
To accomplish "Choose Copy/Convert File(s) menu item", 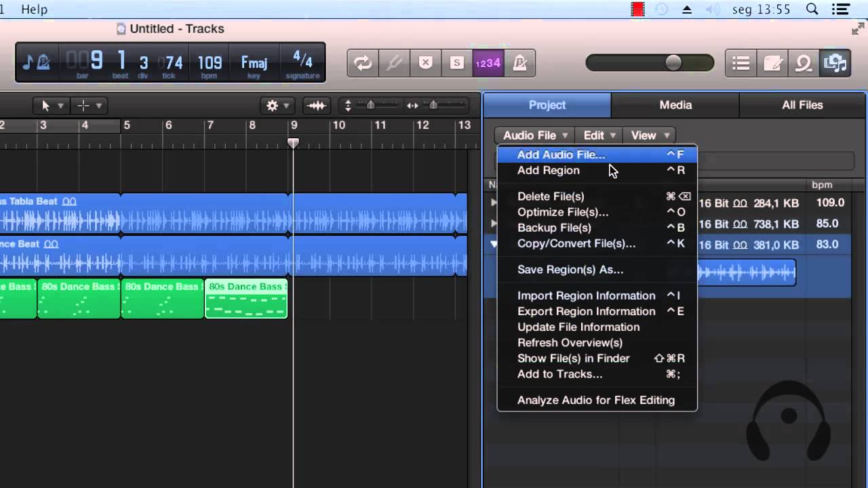I will pos(597,243).
